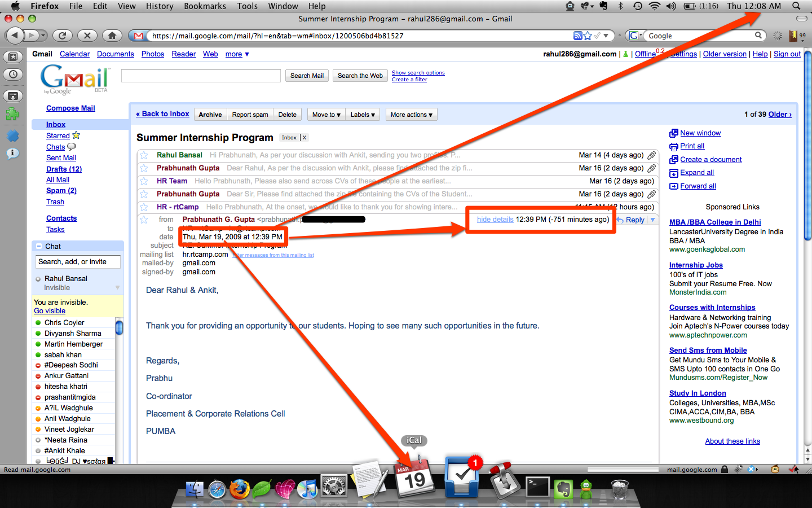Expand the Labels dropdown

pos(362,115)
